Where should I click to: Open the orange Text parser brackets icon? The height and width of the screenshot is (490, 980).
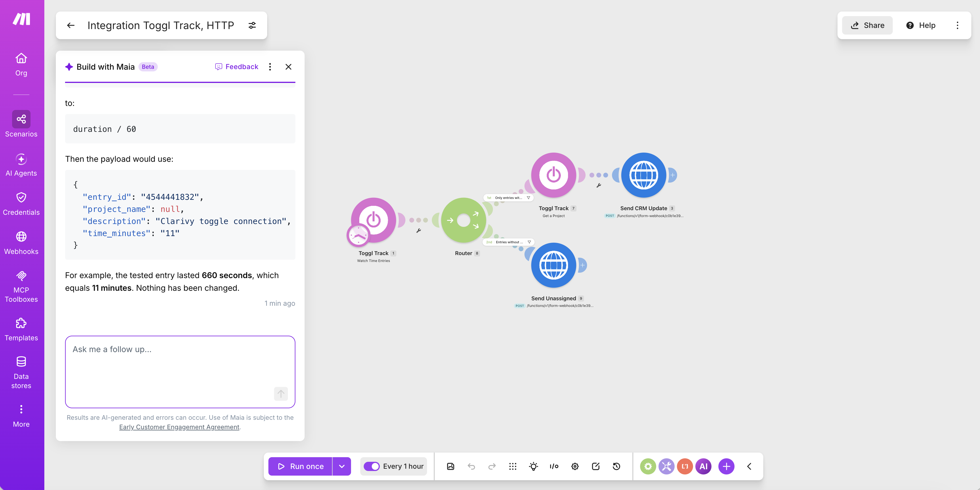pyautogui.click(x=685, y=466)
